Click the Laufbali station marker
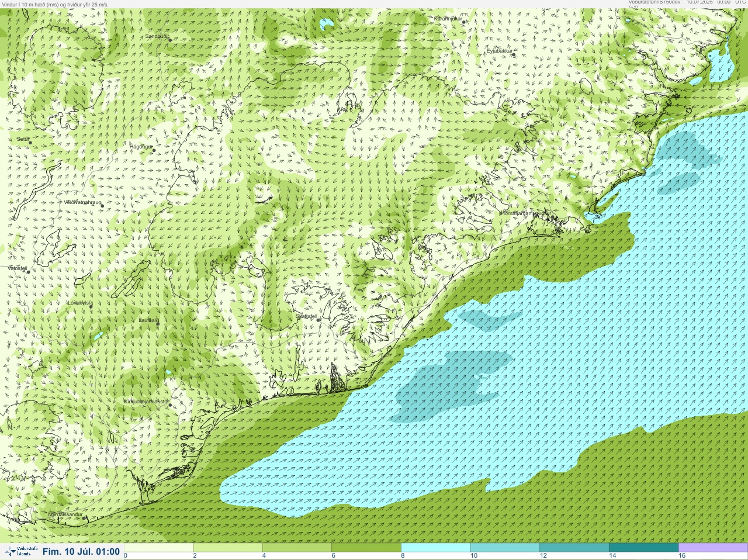This screenshot has width=748, height=560. click(158, 323)
